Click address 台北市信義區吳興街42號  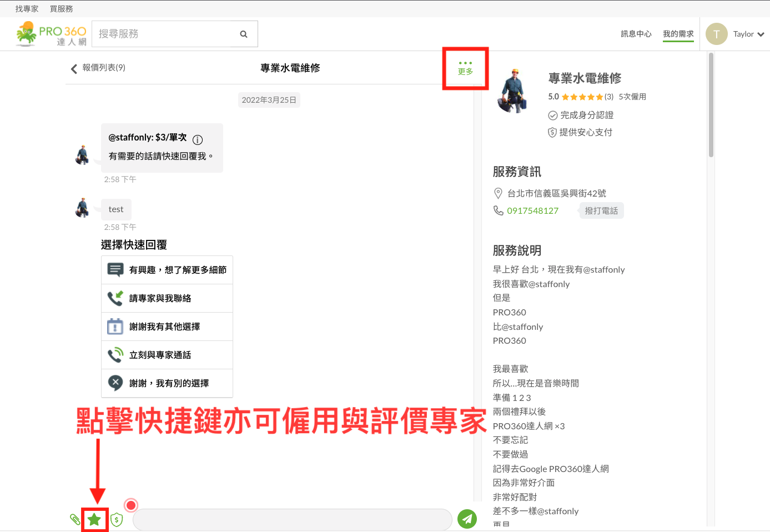click(x=557, y=193)
